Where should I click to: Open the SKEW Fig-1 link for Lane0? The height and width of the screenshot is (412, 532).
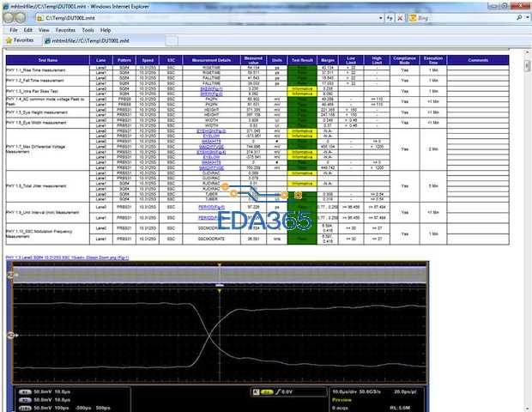(211, 89)
